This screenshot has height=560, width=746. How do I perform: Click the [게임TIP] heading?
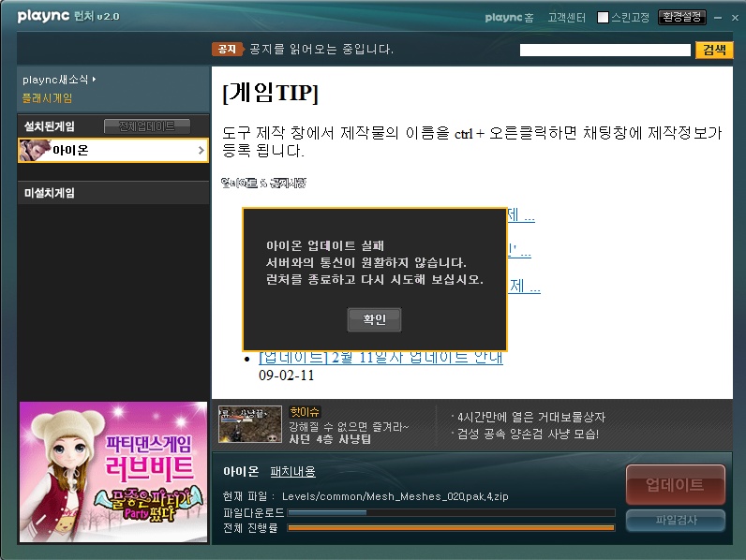pyautogui.click(x=270, y=92)
